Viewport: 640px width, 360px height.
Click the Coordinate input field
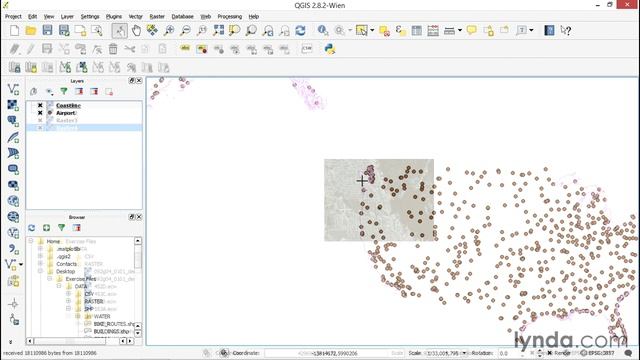pyautogui.click(x=333, y=353)
